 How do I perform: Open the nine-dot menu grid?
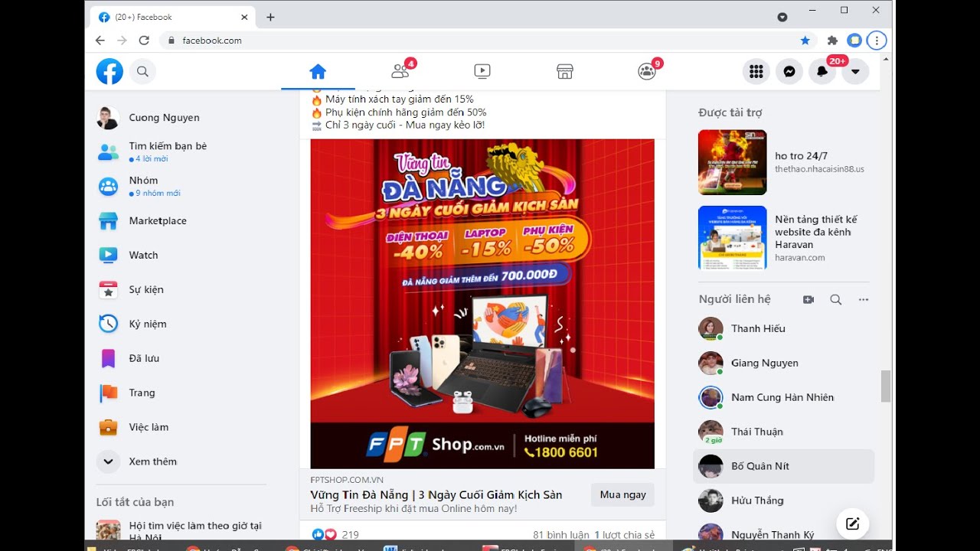pyautogui.click(x=756, y=71)
